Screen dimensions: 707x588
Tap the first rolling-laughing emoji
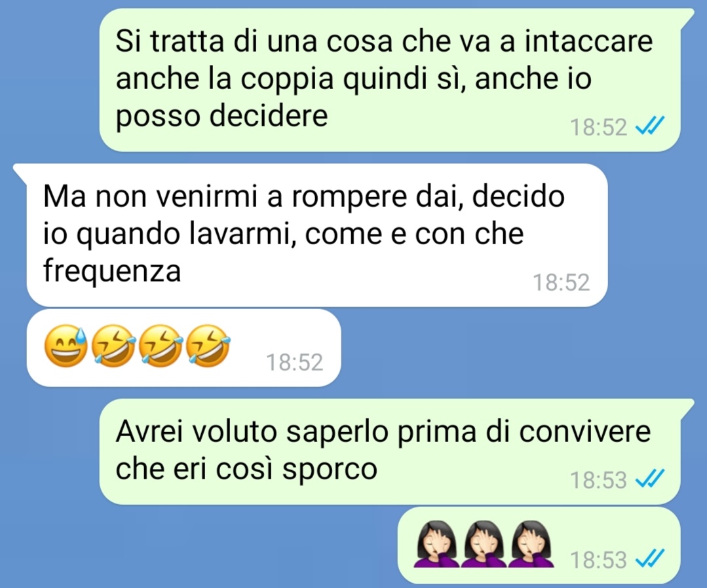(x=113, y=346)
